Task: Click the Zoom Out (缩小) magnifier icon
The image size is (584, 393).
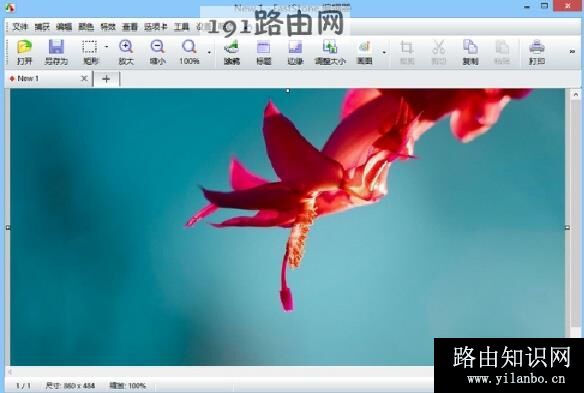Action: tap(158, 52)
